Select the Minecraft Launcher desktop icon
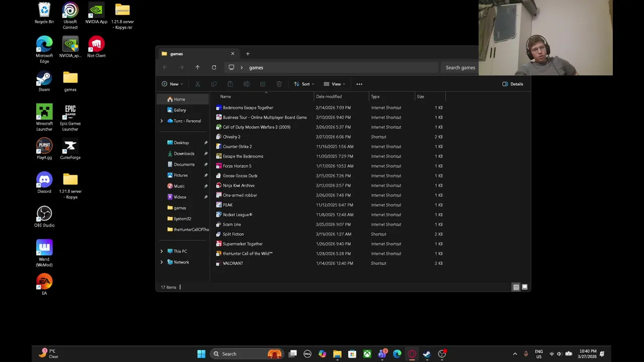The image size is (644, 362). tap(44, 118)
